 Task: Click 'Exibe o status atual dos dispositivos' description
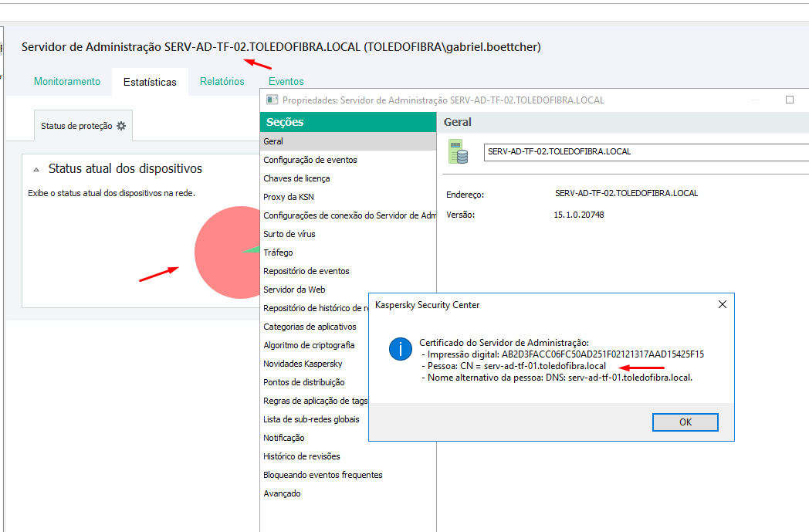point(111,194)
